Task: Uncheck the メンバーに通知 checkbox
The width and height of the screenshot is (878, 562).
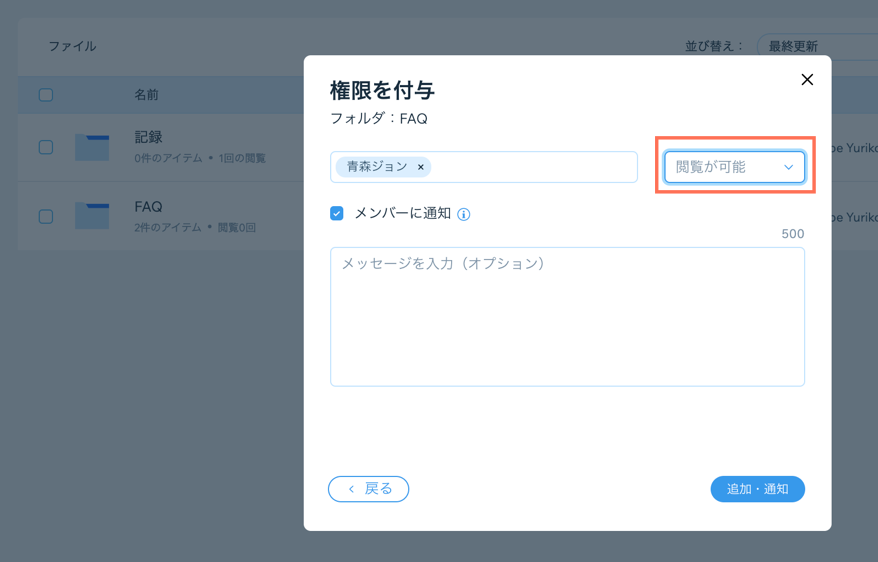Action: tap(337, 213)
